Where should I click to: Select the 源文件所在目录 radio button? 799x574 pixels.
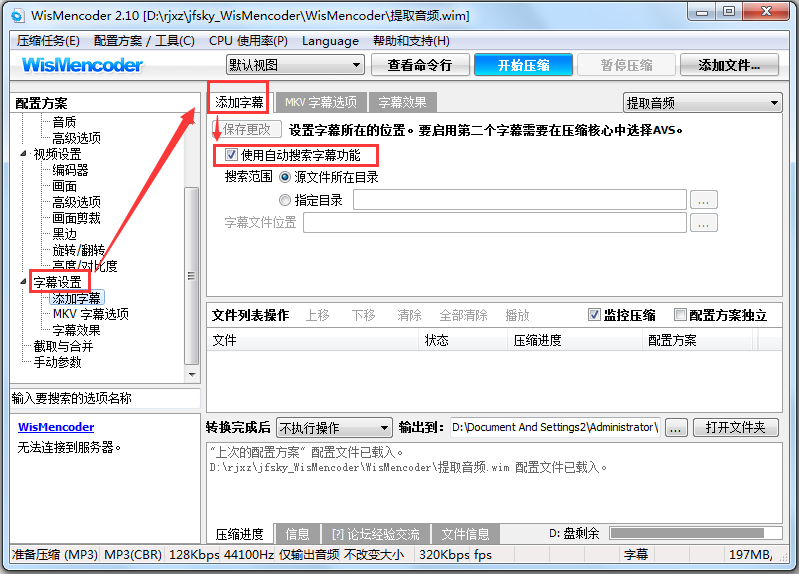tap(285, 177)
